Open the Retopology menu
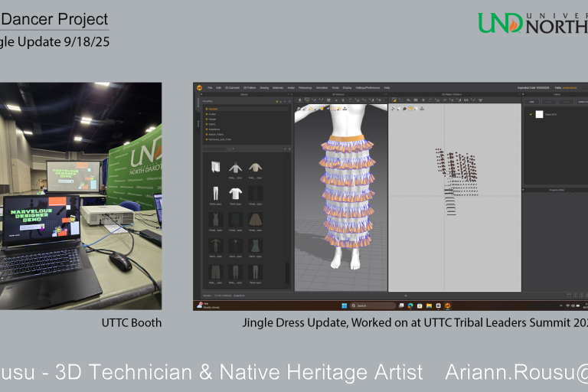 click(x=305, y=88)
